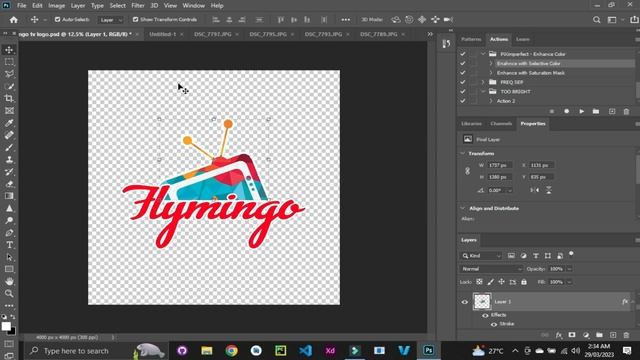
Task: Create new action set folder icon
Action: (x=596, y=111)
